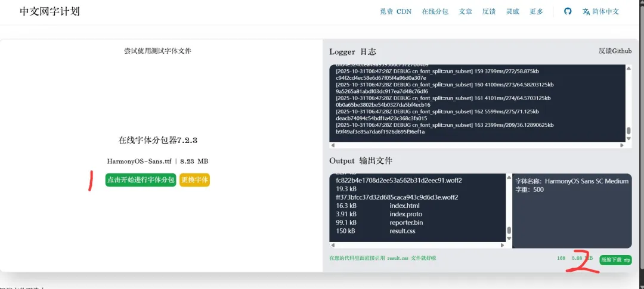Click Logger scrollbar down arrow
This screenshot has width=644, height=289.
[x=628, y=138]
